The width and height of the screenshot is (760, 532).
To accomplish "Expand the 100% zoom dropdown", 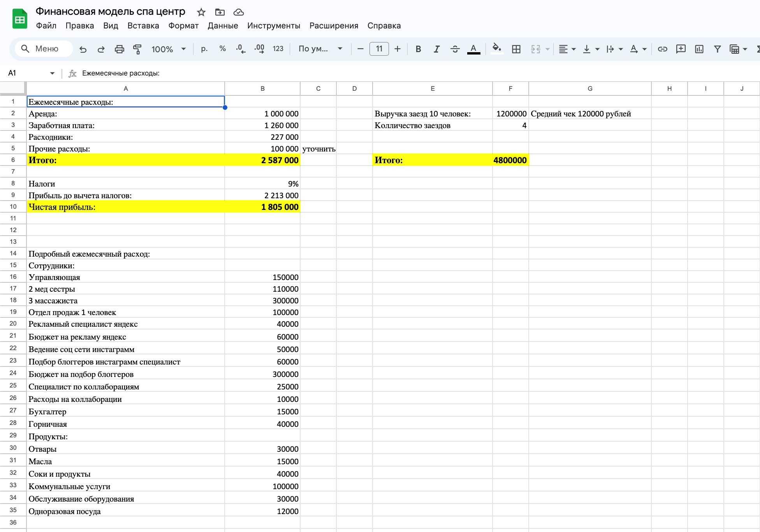I will click(x=169, y=49).
